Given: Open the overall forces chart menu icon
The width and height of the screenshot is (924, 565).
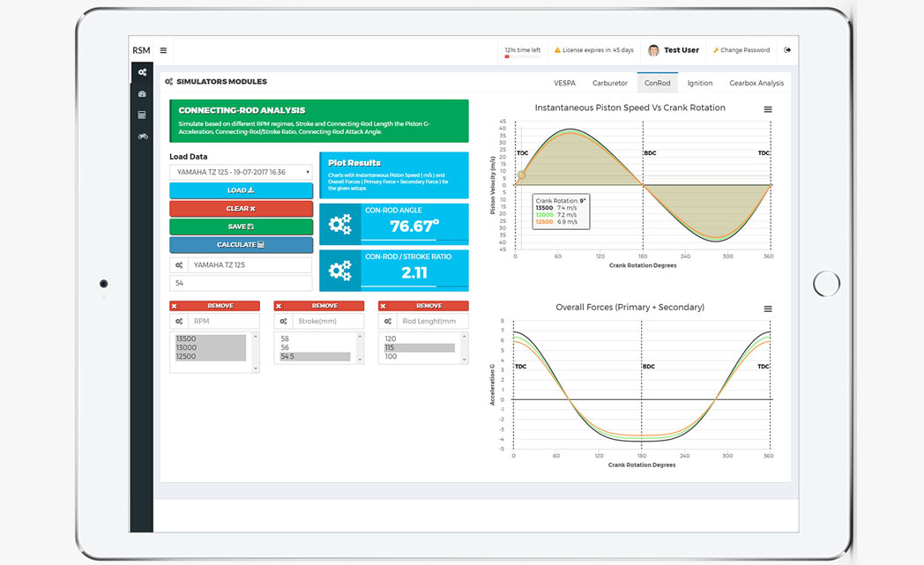Looking at the screenshot, I should click(768, 309).
